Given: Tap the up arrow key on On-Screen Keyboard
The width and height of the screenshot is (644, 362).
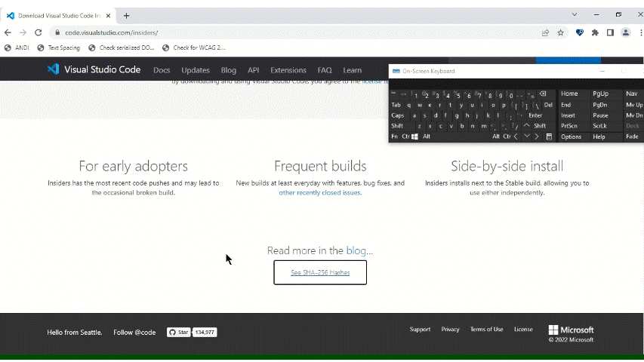Looking at the screenshot, I should [526, 126].
